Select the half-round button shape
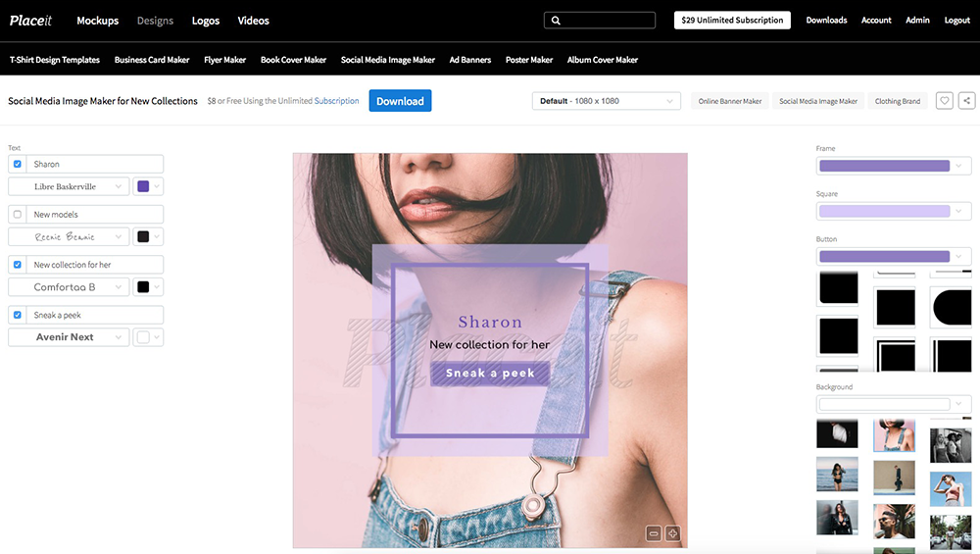The image size is (980, 554). click(952, 307)
